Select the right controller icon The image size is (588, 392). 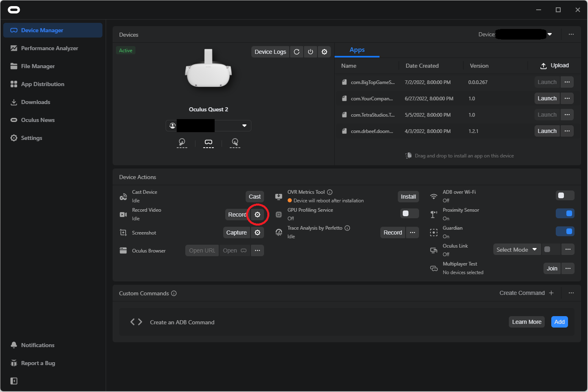click(x=235, y=142)
